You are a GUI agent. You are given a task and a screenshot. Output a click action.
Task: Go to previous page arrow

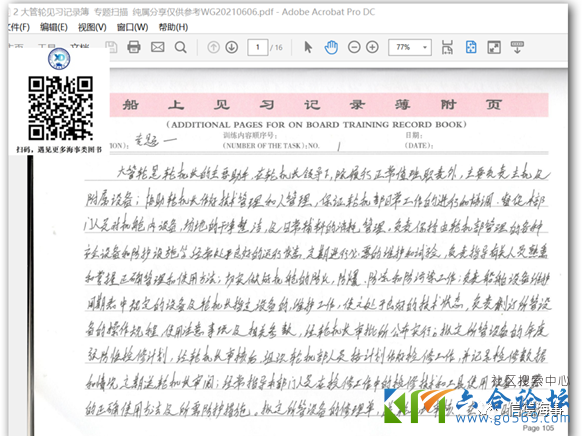(x=213, y=47)
